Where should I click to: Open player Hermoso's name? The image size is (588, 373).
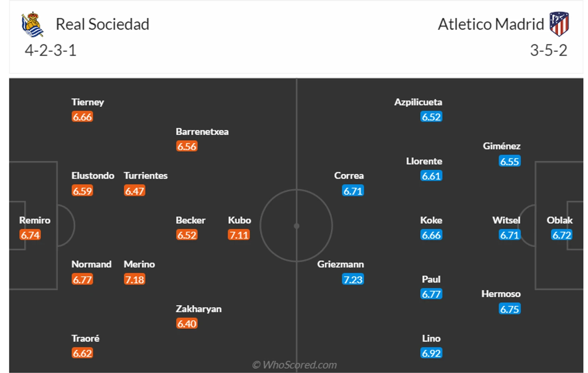(501, 294)
